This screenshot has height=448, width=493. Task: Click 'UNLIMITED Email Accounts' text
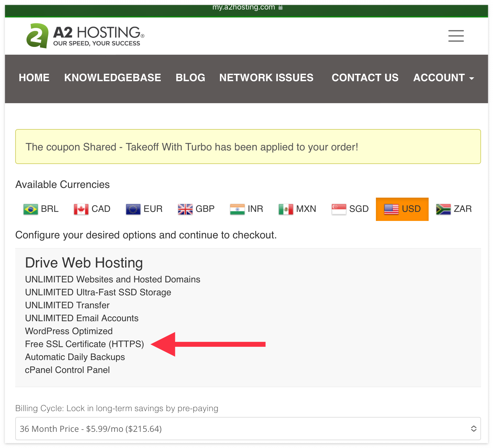[82, 318]
